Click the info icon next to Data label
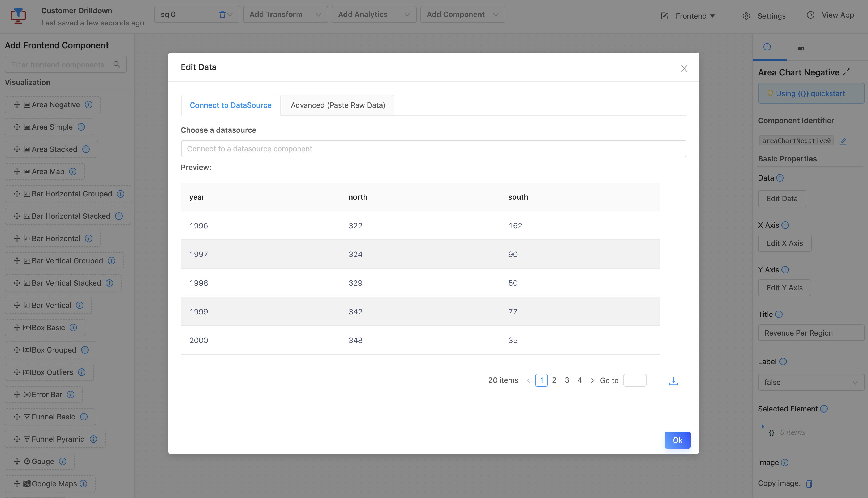 [x=780, y=178]
